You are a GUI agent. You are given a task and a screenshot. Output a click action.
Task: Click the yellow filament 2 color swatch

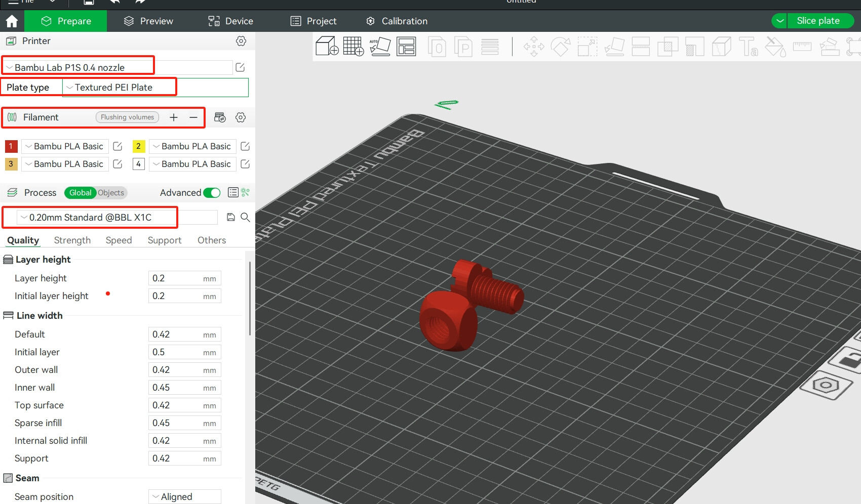point(139,146)
